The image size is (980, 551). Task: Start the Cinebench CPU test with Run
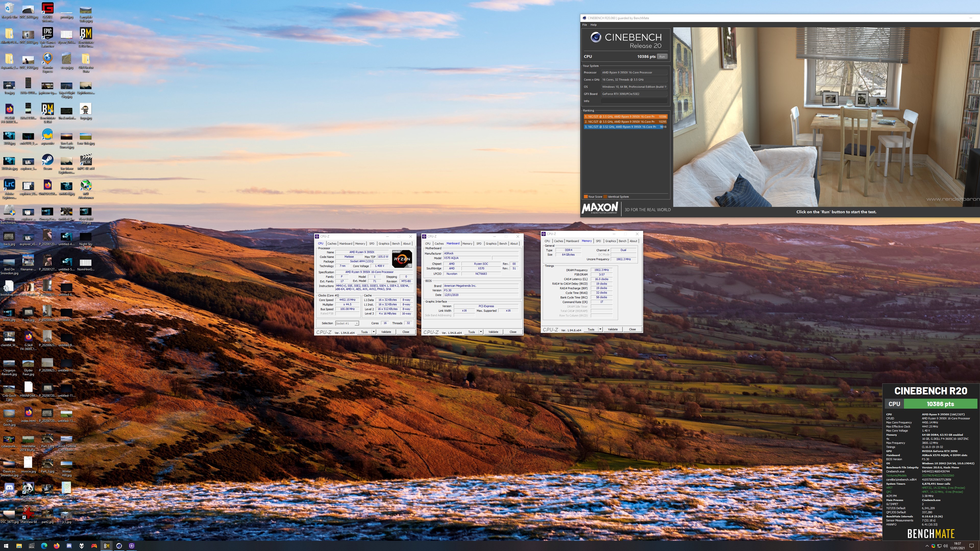click(662, 57)
